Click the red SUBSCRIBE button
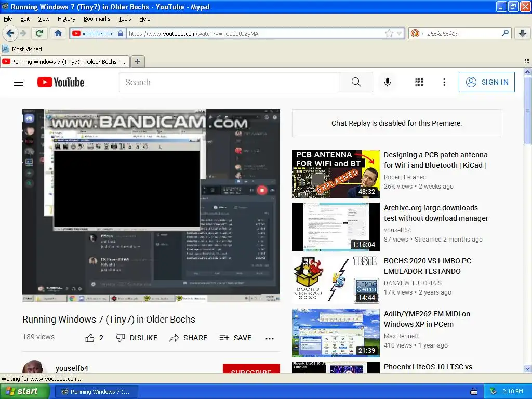This screenshot has height=399, width=532. coord(251,369)
